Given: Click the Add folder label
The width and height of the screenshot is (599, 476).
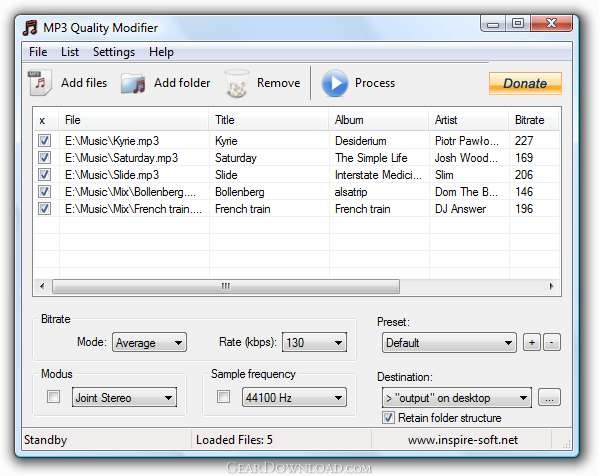Looking at the screenshot, I should point(182,83).
